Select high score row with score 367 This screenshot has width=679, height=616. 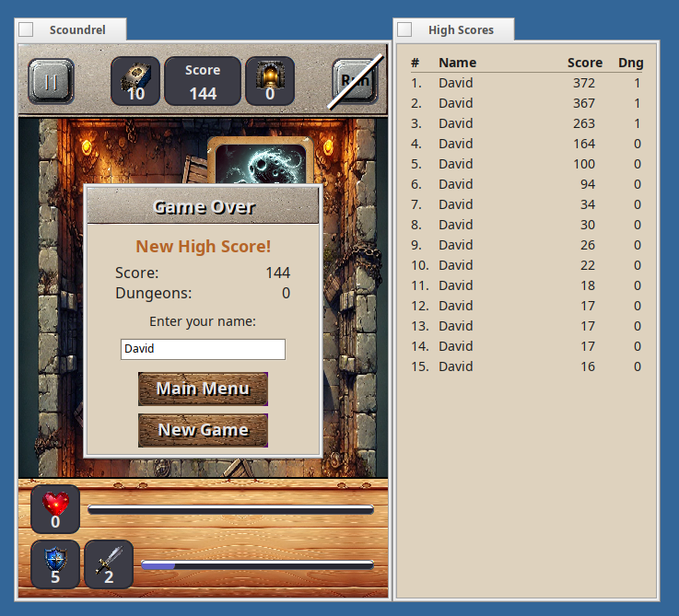point(527,103)
